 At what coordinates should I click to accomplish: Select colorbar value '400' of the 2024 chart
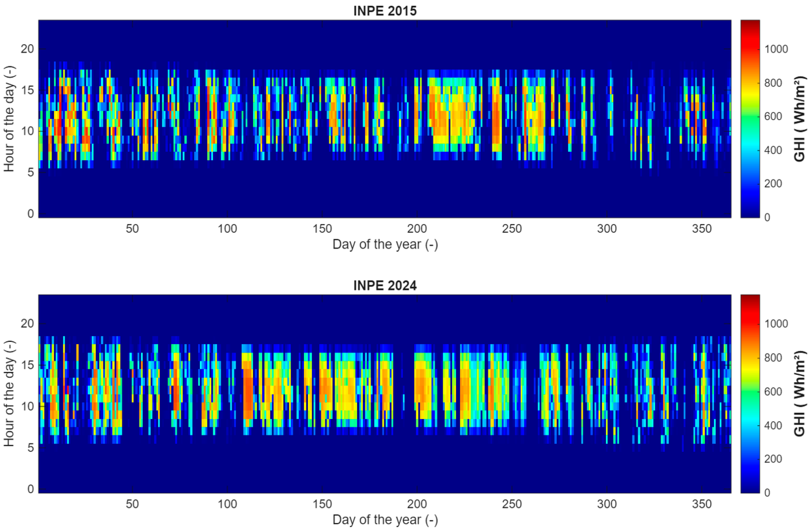773,425
